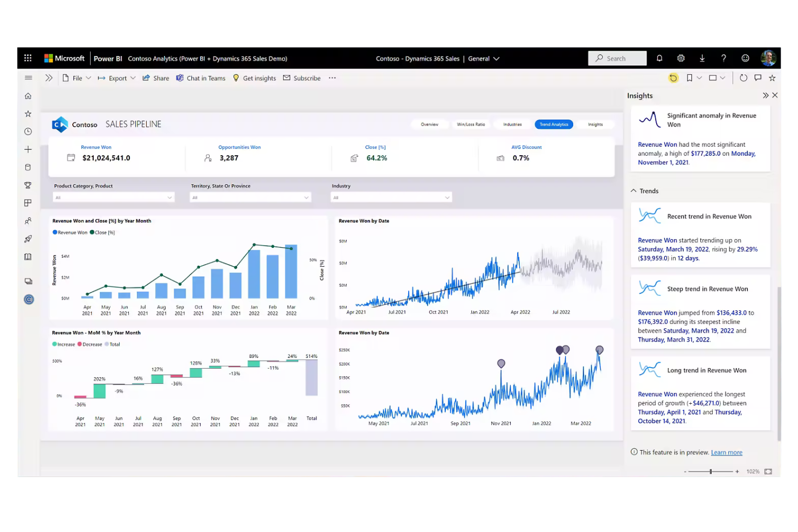Click the zoom out minus button
The width and height of the screenshot is (798, 532).
[x=685, y=472]
